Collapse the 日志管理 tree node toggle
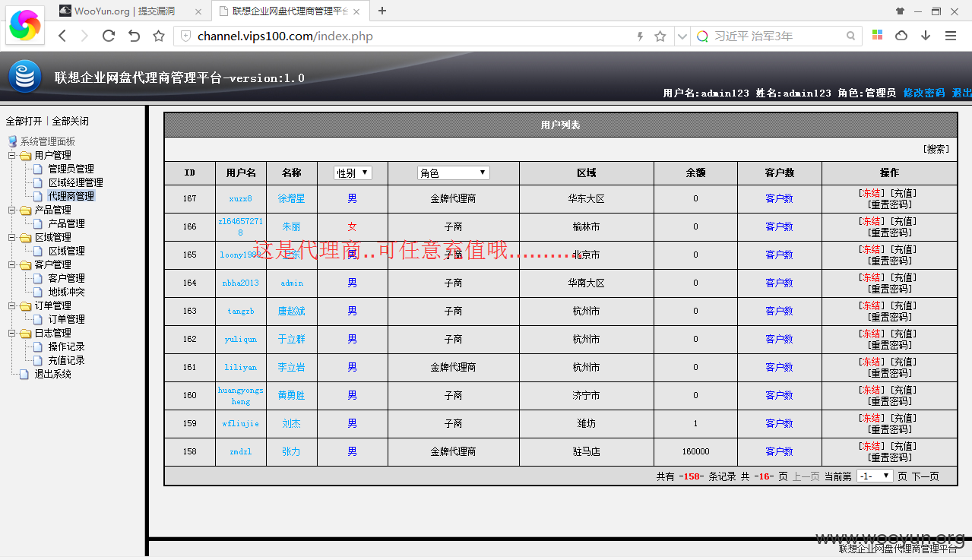 pyautogui.click(x=11, y=333)
